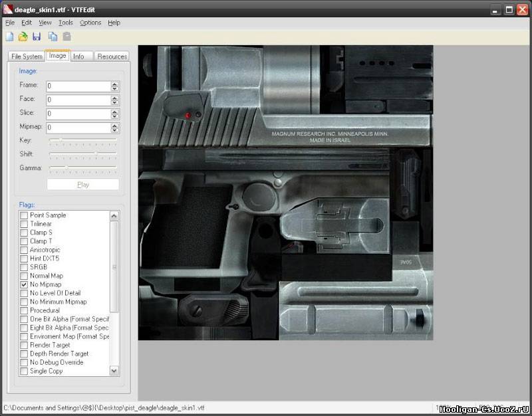Viewport: 532px width, 416px height.
Task: Enable the Anisotropic flag
Action: pos(24,250)
